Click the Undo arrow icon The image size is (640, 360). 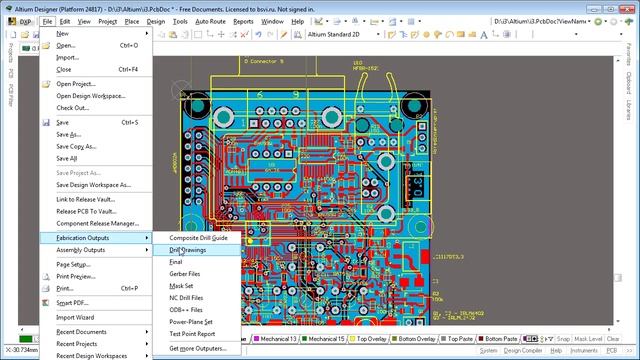click(x=258, y=34)
